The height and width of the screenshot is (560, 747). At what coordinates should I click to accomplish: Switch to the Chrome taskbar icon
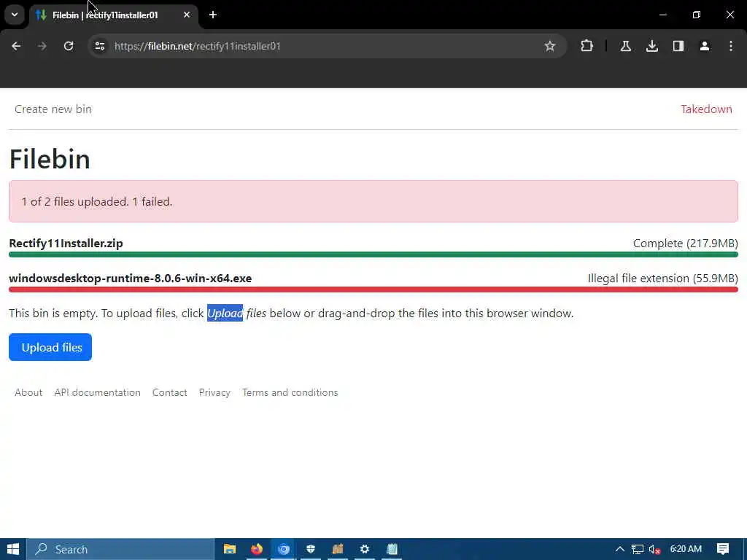284,549
